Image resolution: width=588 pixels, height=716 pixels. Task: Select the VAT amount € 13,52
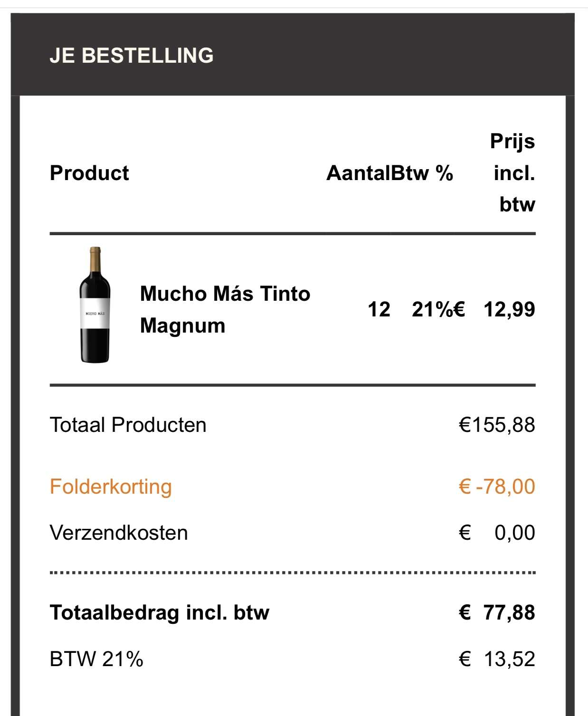click(497, 659)
